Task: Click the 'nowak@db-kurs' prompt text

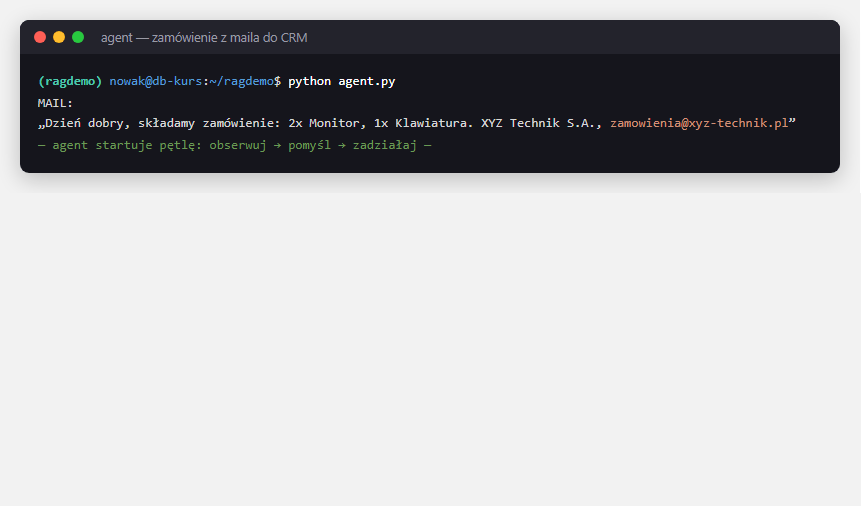Action: pos(155,81)
